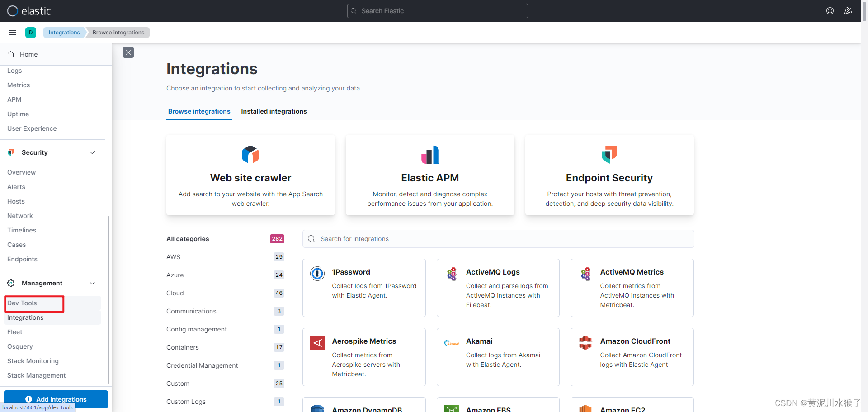Click the ActiveMQ Metrics icon
This screenshot has height=412, width=868.
(x=585, y=274)
